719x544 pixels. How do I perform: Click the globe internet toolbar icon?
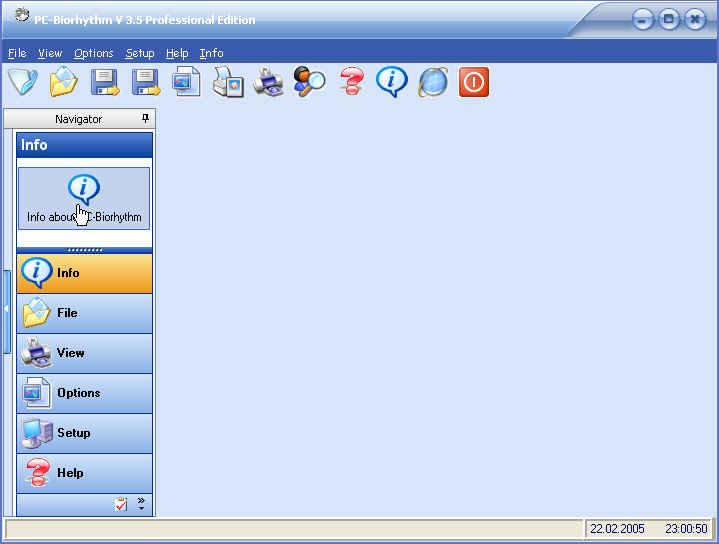(433, 82)
